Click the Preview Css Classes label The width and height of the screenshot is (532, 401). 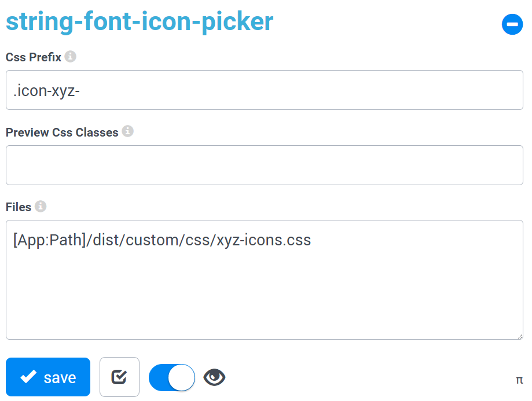(x=62, y=133)
